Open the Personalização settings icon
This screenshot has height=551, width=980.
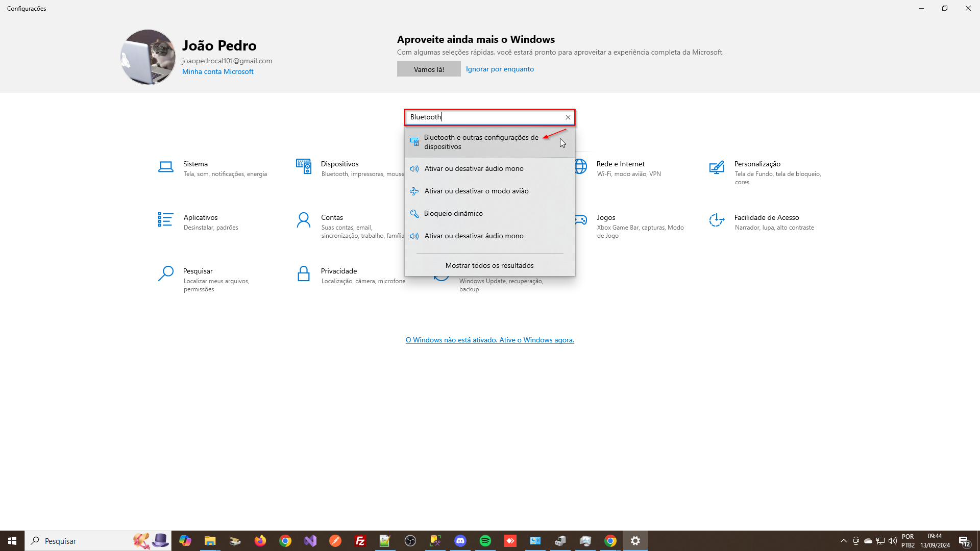717,167
